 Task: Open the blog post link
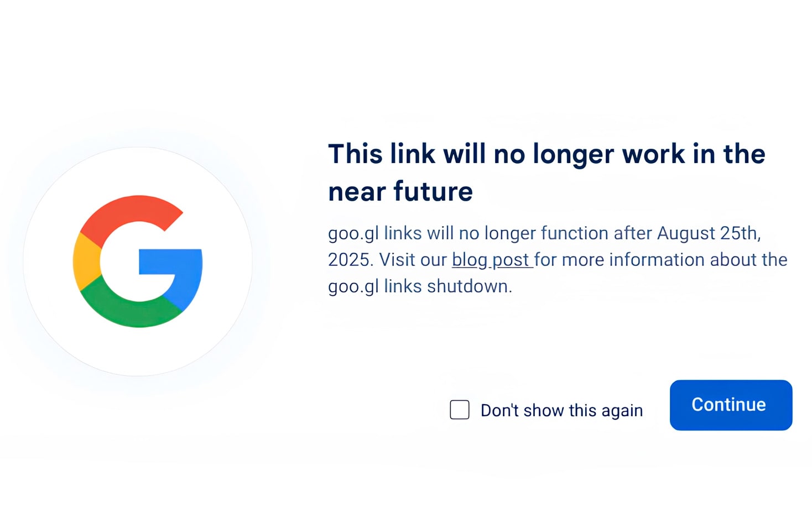point(491,260)
